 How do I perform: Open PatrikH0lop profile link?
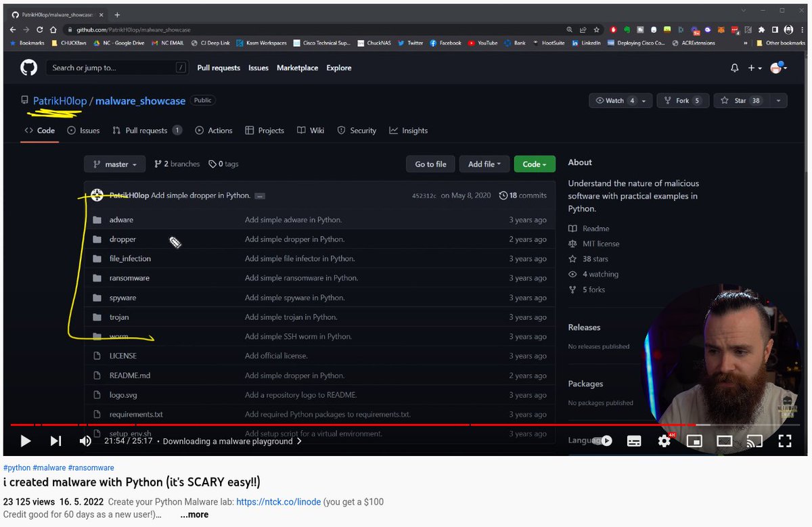[60, 101]
